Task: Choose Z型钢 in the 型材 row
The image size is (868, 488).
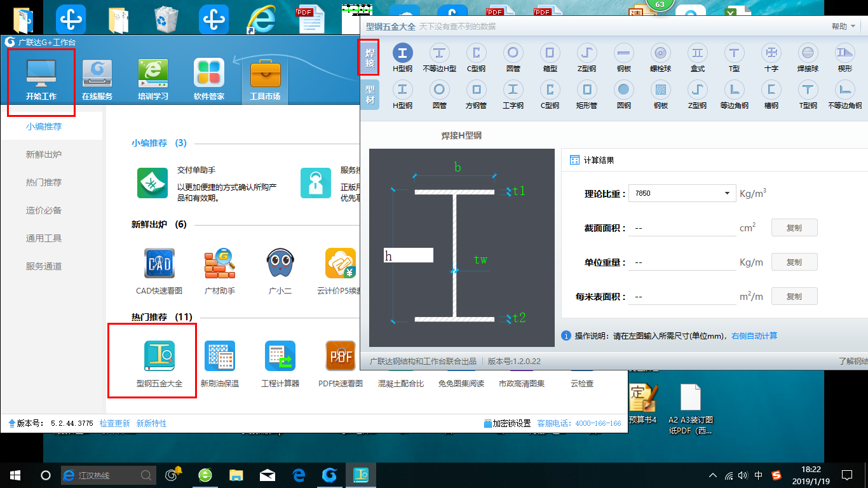Action: (698, 95)
